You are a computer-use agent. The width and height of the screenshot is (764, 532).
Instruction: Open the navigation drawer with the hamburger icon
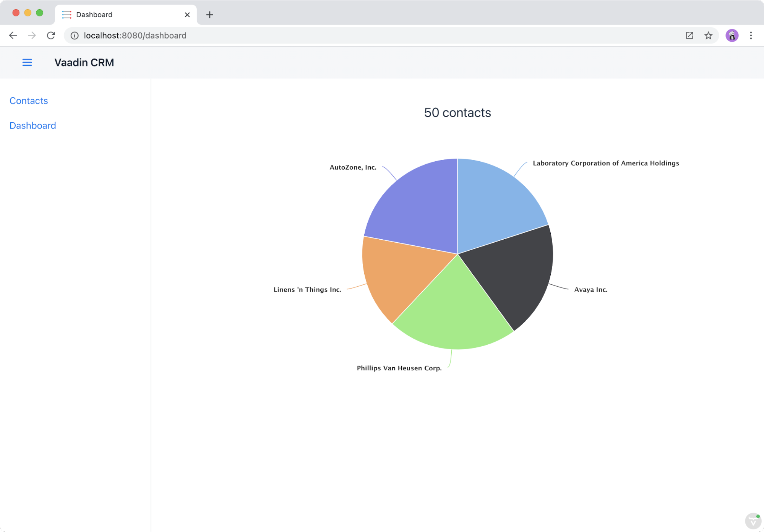pos(27,62)
